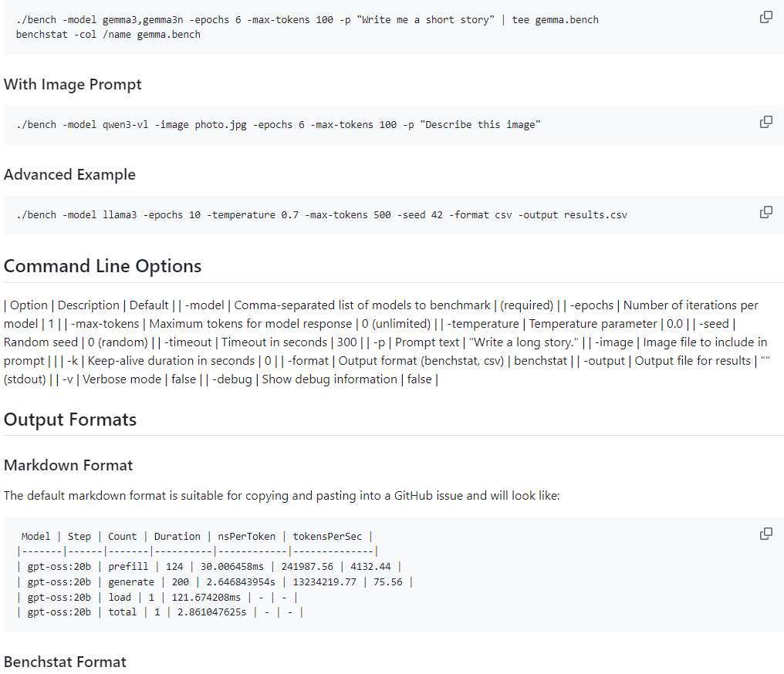Jump to the "Command Line Options" heading
Screen dimensions: 784x674
[103, 266]
